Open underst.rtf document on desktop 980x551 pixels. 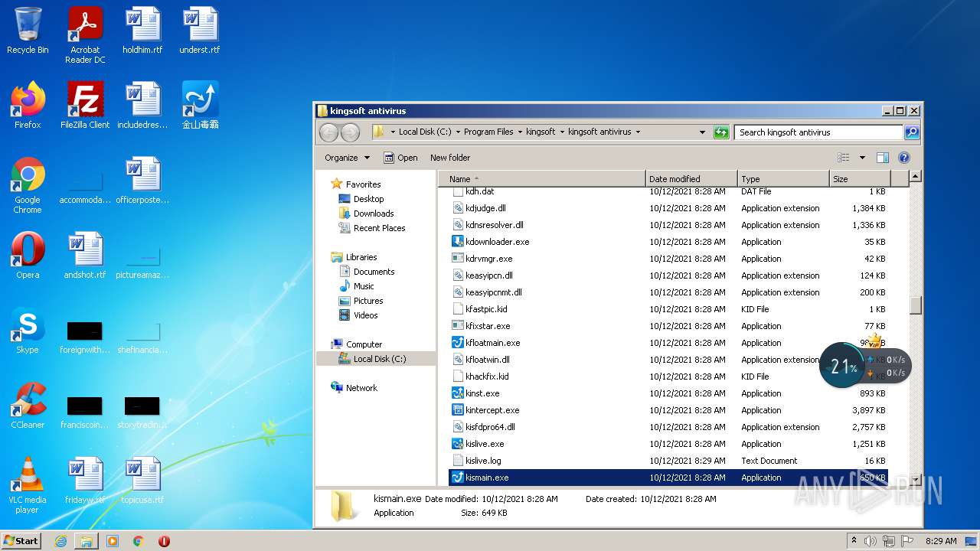click(199, 31)
